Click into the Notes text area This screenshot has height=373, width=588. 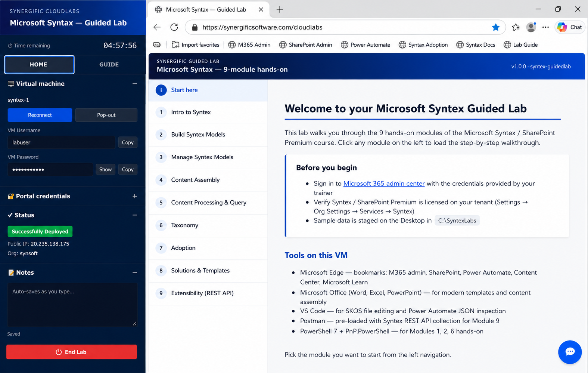pos(72,305)
